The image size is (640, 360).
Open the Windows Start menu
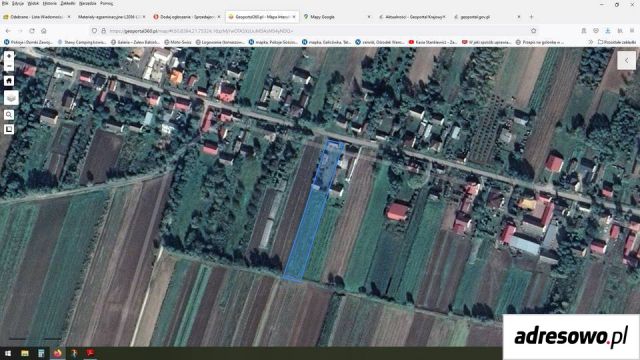coord(8,353)
